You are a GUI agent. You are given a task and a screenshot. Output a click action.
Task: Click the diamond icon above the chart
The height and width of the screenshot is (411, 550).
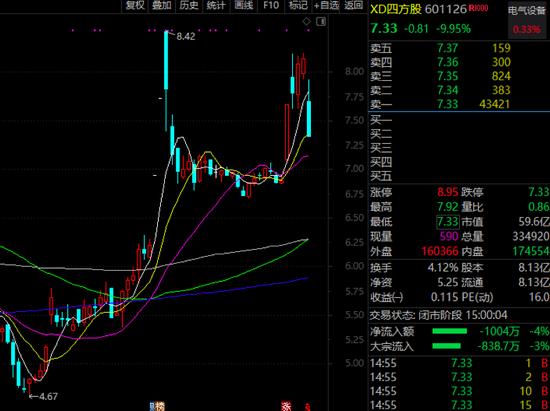pyautogui.click(x=307, y=22)
